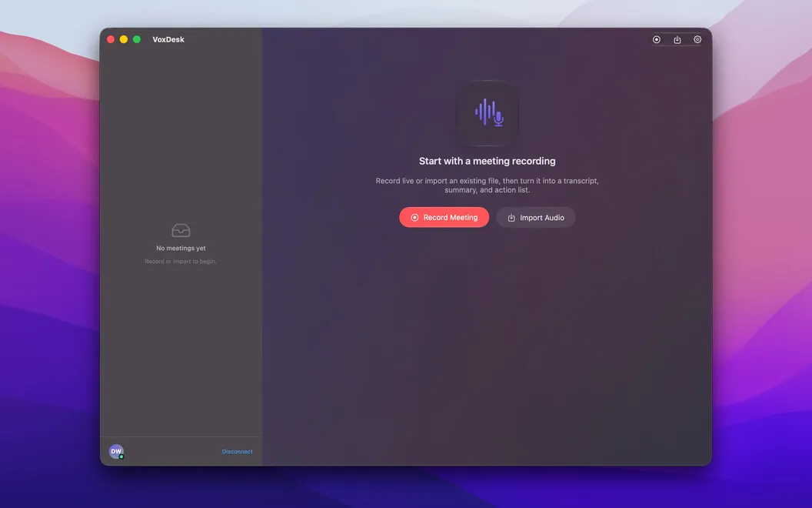
Task: Click the waveform microphone app icon
Action: (x=488, y=112)
